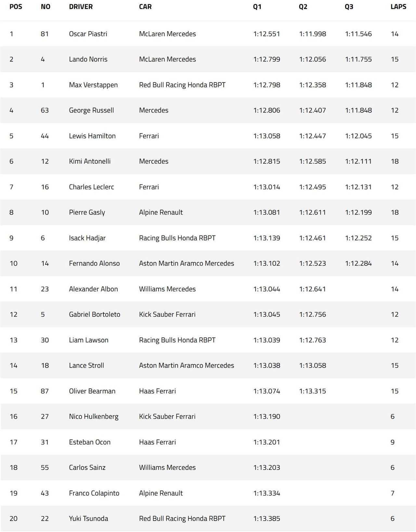This screenshot has height=532, width=416.
Task: Select Alexander Albon's name
Action: [x=93, y=289]
